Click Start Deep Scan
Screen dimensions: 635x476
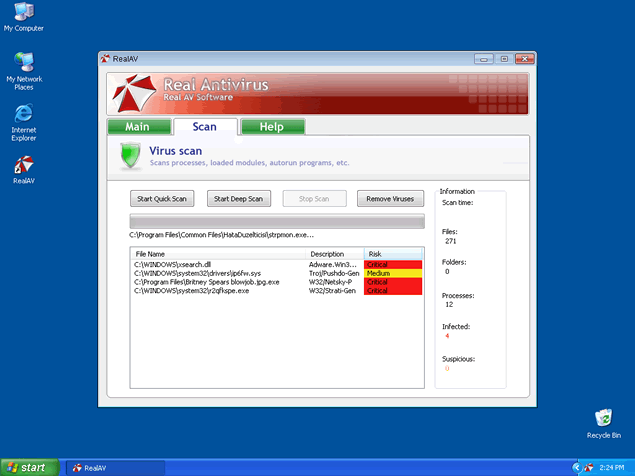point(238,199)
